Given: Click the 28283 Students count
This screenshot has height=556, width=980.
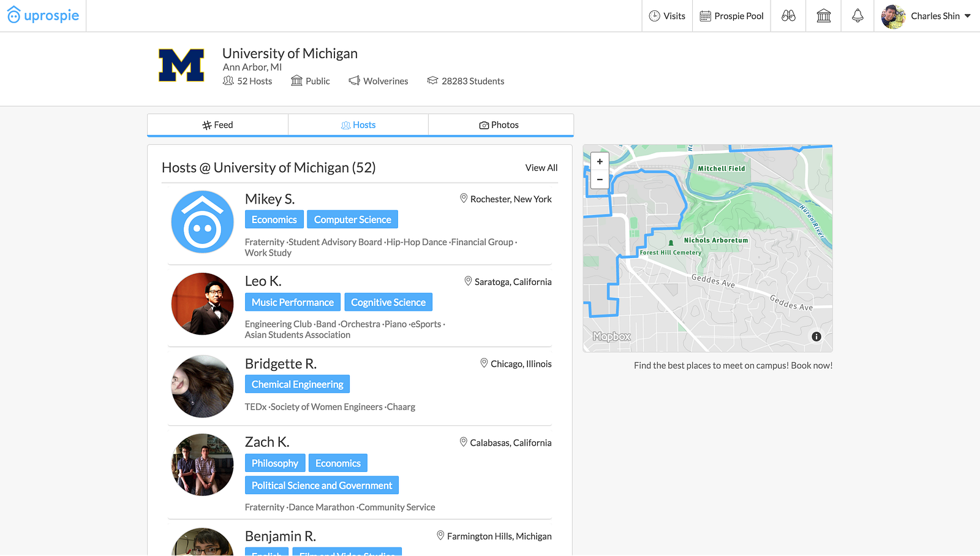Looking at the screenshot, I should [x=473, y=81].
